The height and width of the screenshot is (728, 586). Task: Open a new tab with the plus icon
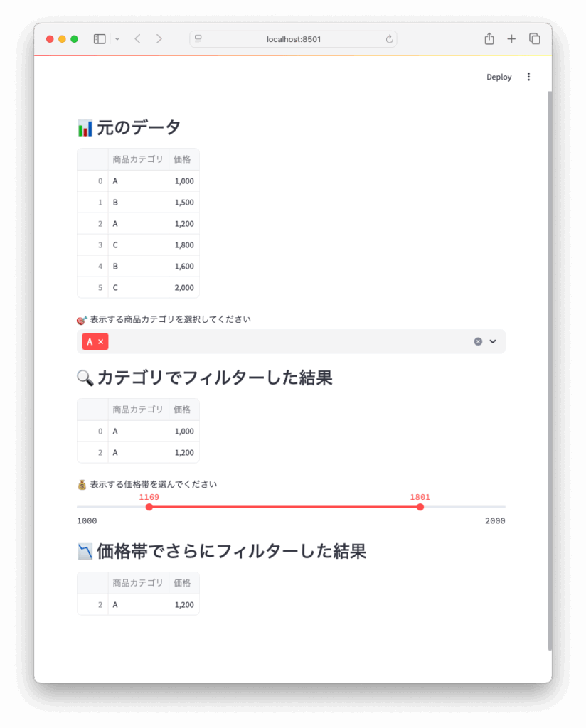coord(511,39)
